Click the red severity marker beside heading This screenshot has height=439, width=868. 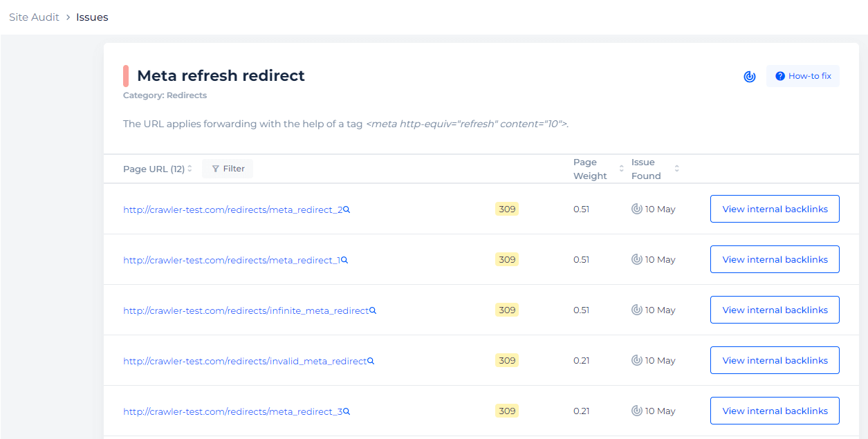tap(126, 76)
